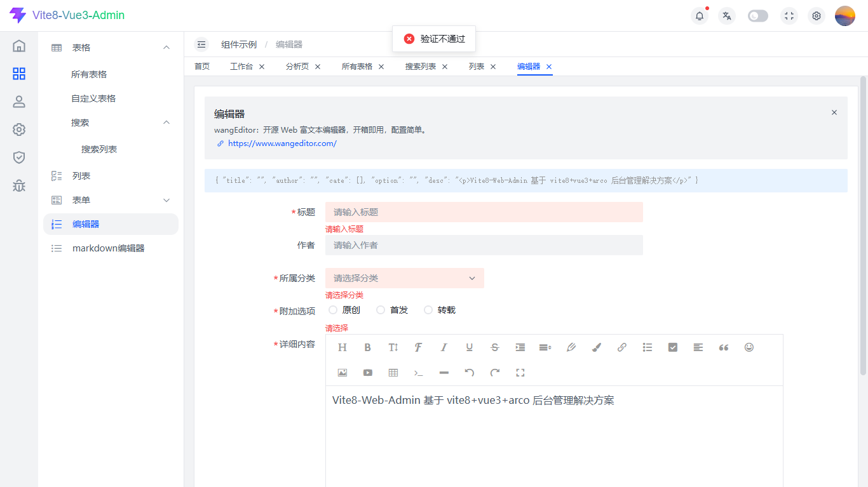
Task: Open the language translation menu
Action: [727, 16]
